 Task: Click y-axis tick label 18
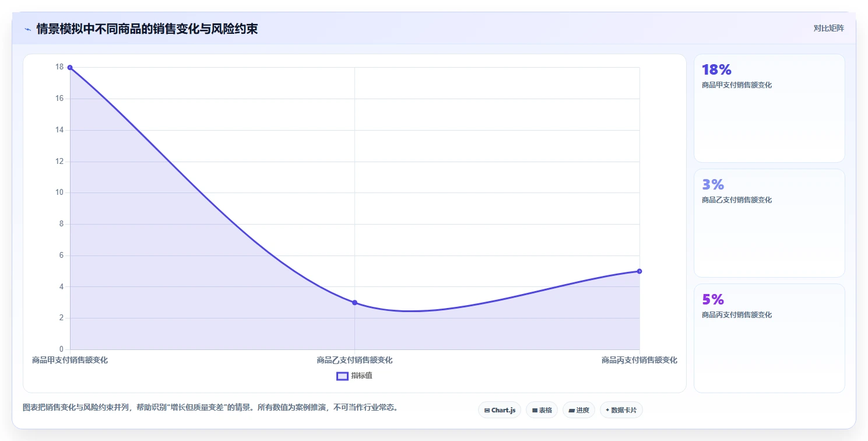tap(59, 67)
